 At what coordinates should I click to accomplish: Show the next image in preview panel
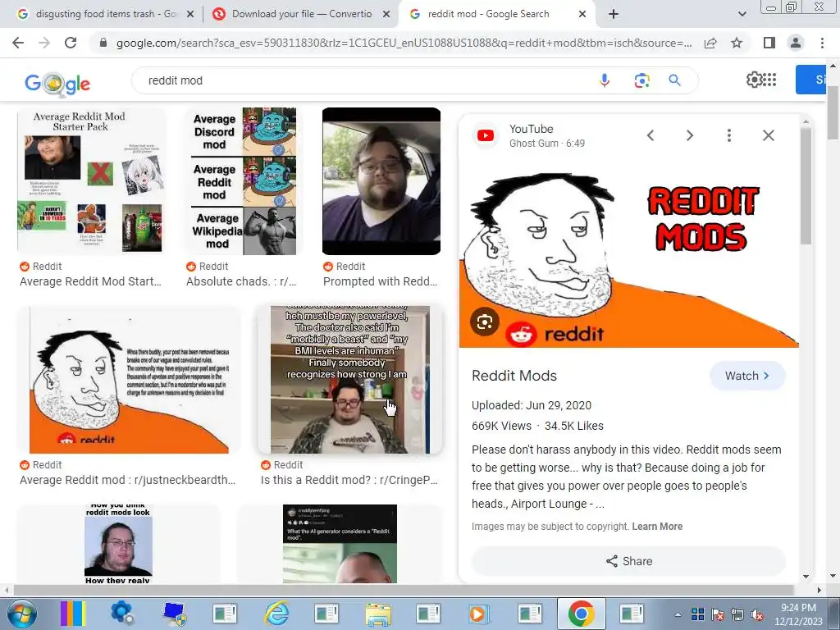click(x=690, y=135)
